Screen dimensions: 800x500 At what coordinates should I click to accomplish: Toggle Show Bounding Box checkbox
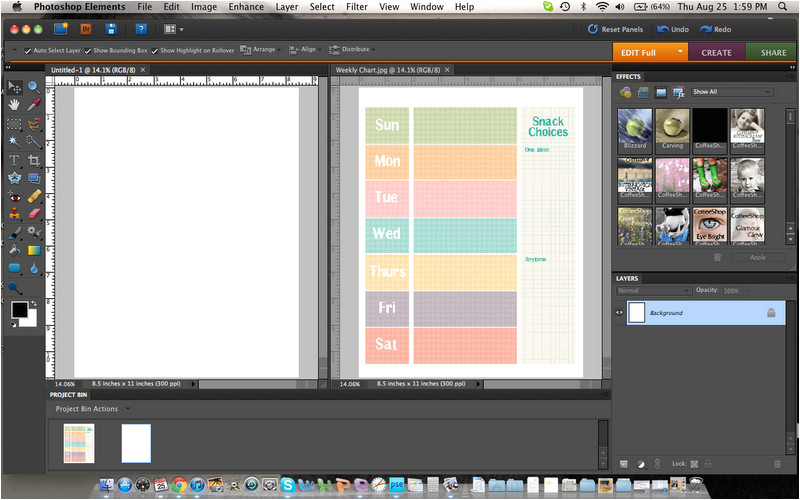pyautogui.click(x=88, y=51)
